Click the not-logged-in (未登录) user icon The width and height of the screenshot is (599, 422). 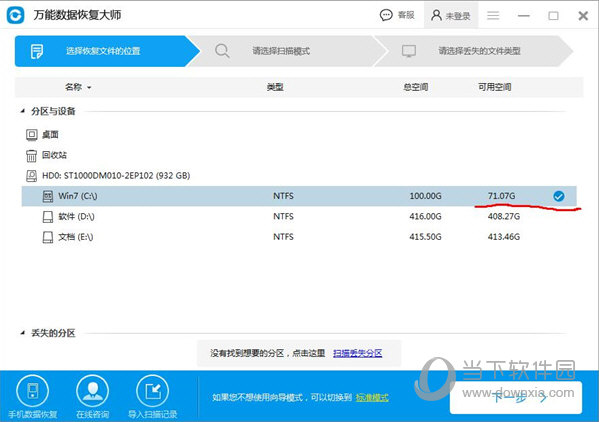click(436, 15)
